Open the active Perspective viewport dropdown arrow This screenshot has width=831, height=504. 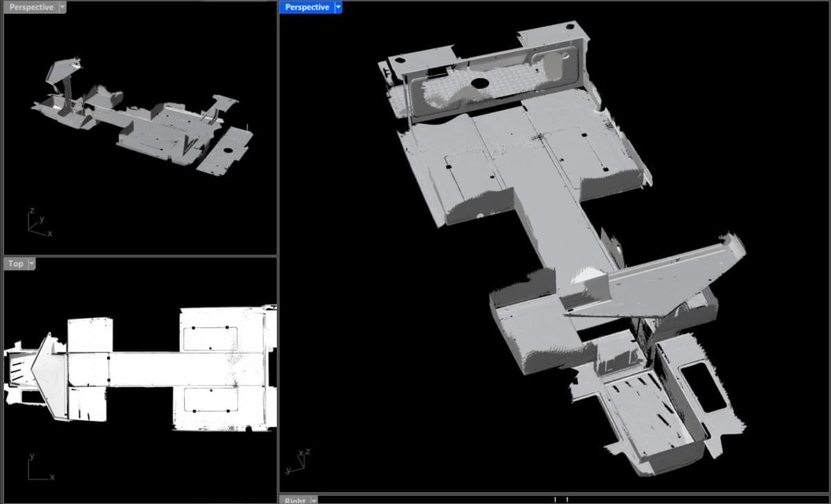coord(338,7)
